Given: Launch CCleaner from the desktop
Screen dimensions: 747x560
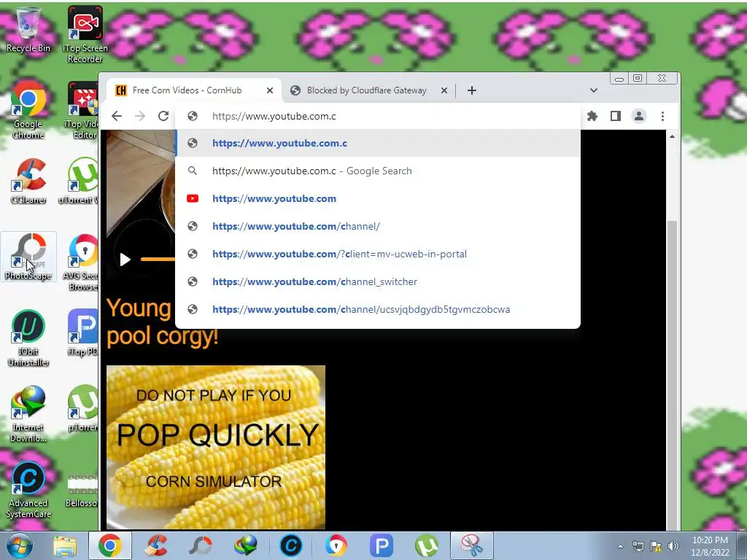Looking at the screenshot, I should [x=28, y=181].
